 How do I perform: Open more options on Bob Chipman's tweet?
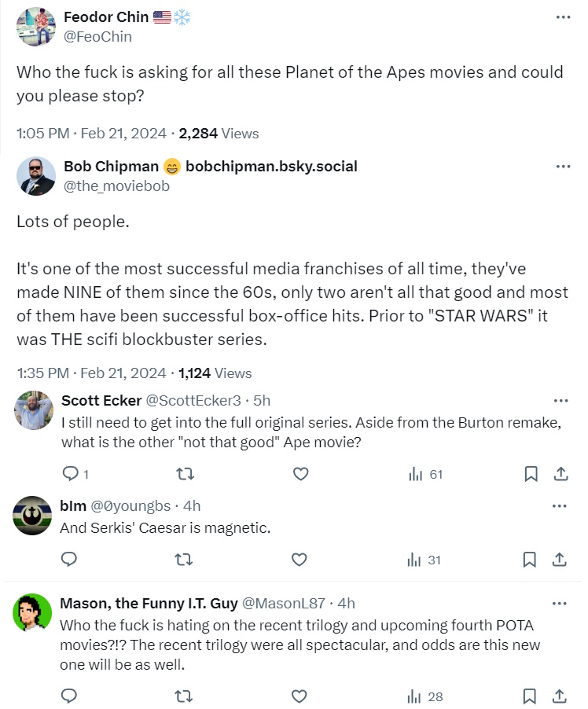pos(563,167)
